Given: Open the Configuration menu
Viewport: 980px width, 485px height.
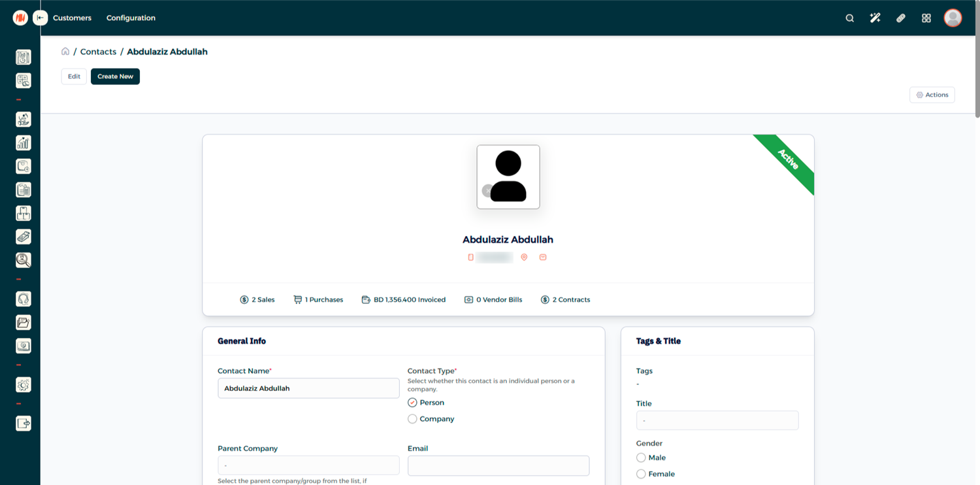Looking at the screenshot, I should pyautogui.click(x=131, y=18).
